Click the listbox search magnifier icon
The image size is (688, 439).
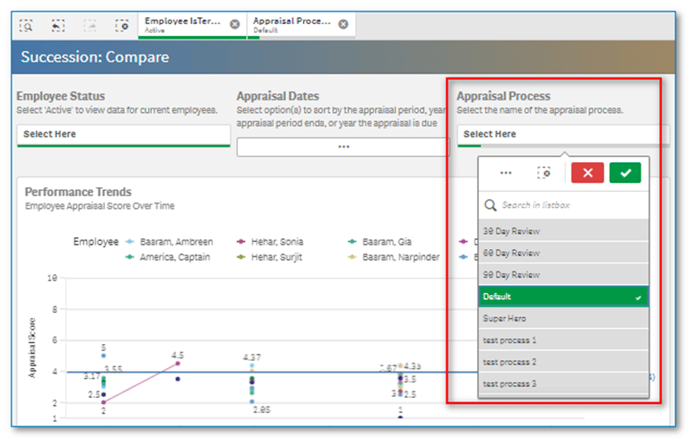pos(490,205)
